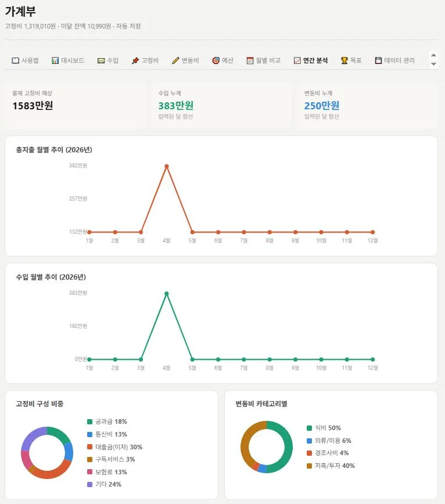
Task: Select the 변동비 tab
Action: (x=185, y=60)
